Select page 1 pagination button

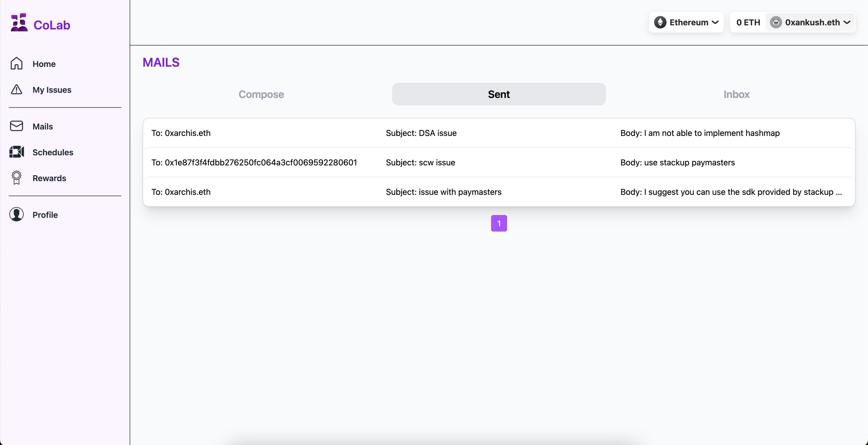(499, 223)
